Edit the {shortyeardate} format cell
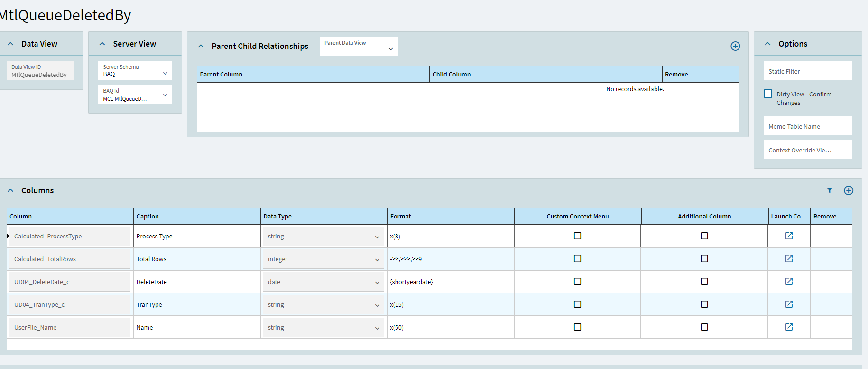The width and height of the screenshot is (868, 369). click(x=451, y=282)
